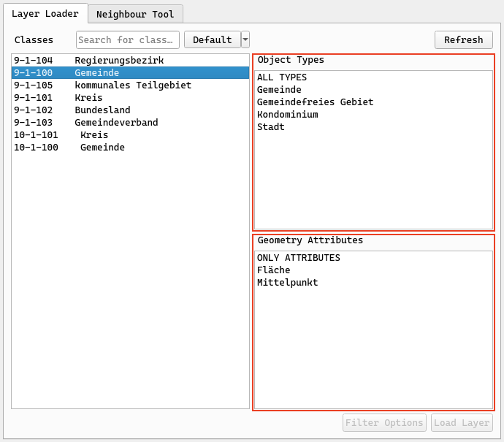The image size is (504, 442).
Task: Choose Kondominium object type
Action: point(373,115)
